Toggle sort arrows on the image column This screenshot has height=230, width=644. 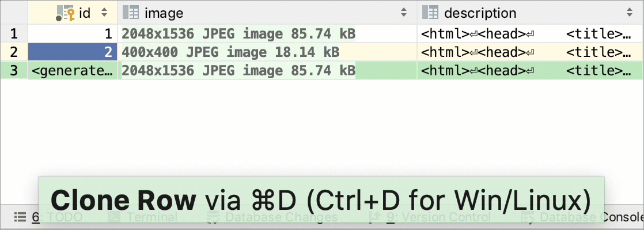tap(404, 13)
